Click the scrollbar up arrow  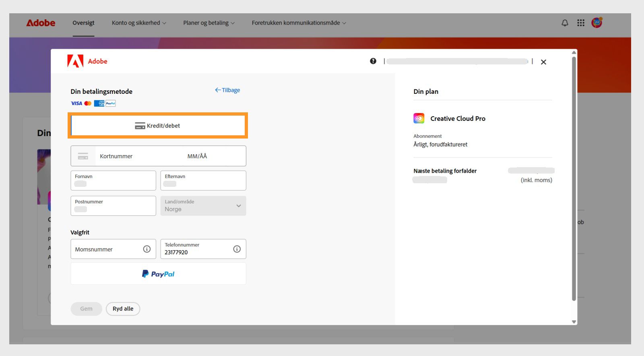pyautogui.click(x=574, y=52)
